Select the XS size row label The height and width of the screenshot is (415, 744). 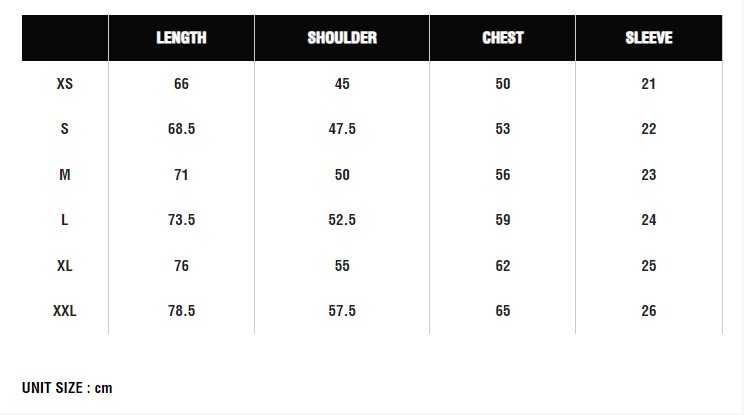[x=65, y=84]
